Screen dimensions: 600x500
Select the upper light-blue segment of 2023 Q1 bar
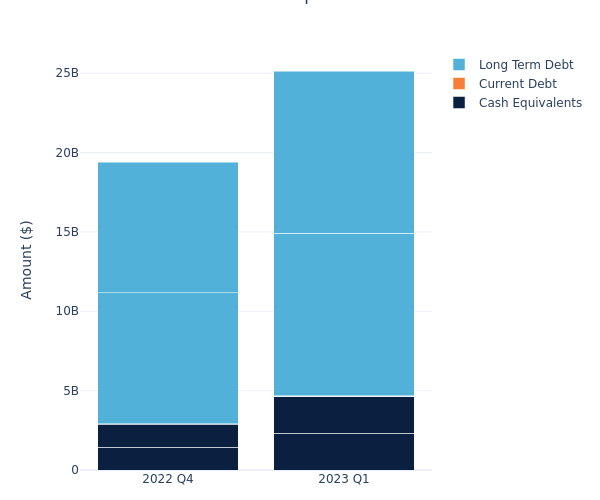click(344, 152)
